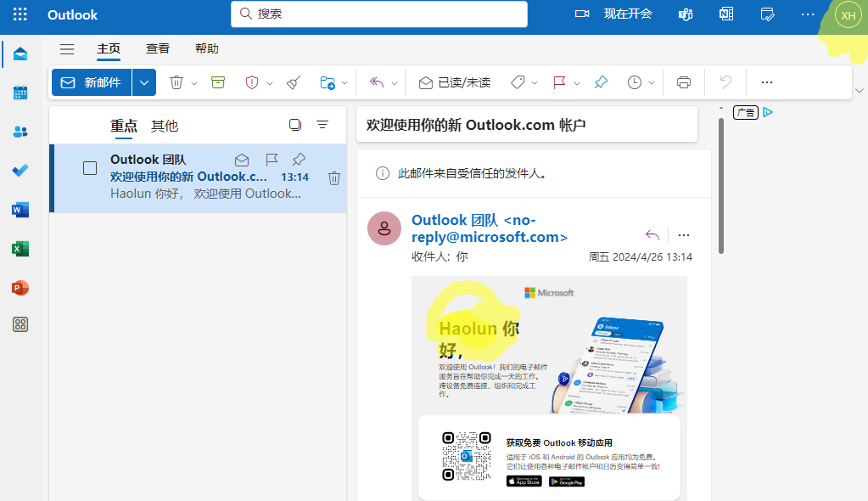
Task: Click the Archive icon in toolbar
Action: [218, 82]
